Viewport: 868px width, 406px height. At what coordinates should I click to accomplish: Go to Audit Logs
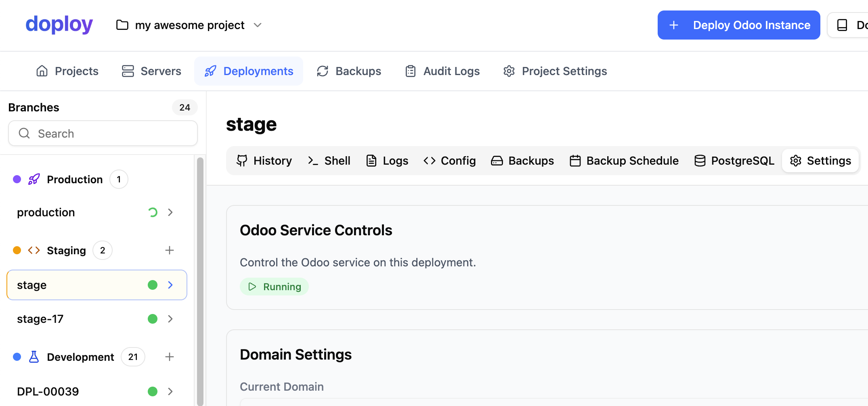442,71
